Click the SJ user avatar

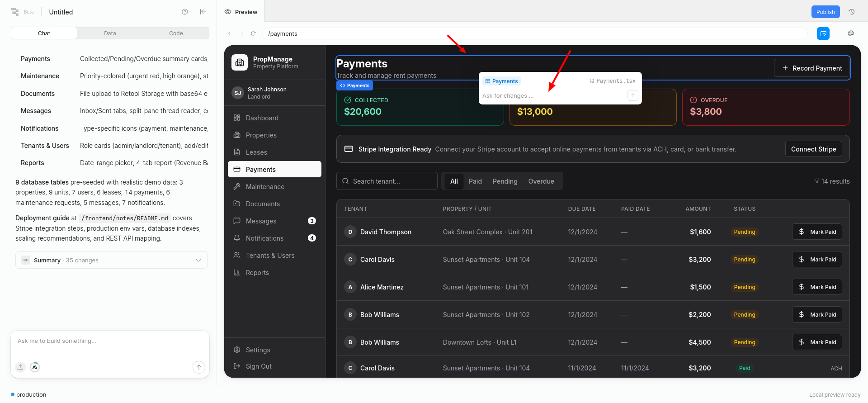tap(238, 93)
